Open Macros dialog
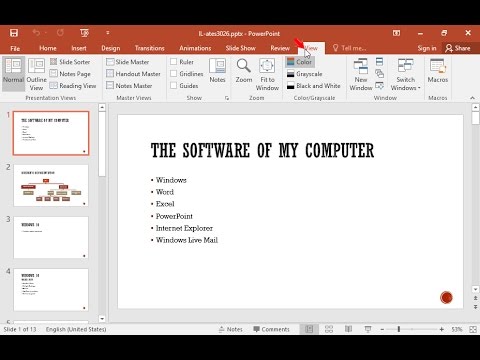 pos(438,71)
